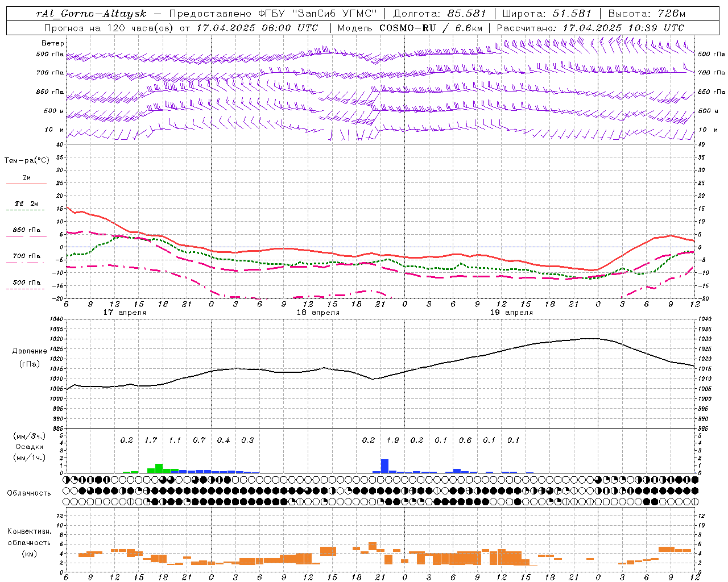The height and width of the screenshot is (582, 728).
Task: Click the Долгота: 85.581 header field
Action: point(440,14)
